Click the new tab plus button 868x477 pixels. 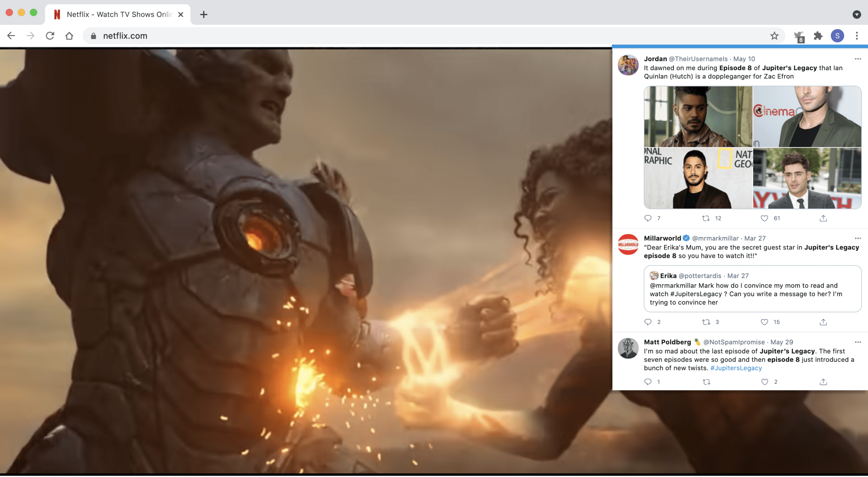click(203, 14)
